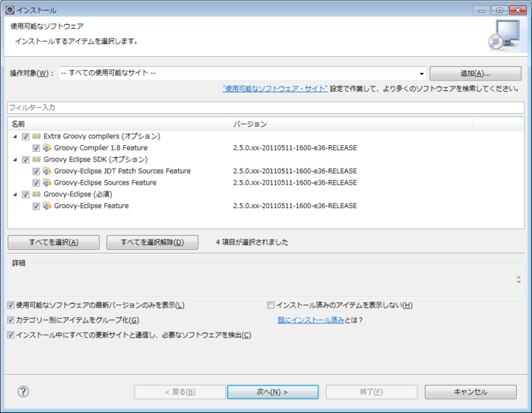Click 次へ(N) > button

(273, 392)
